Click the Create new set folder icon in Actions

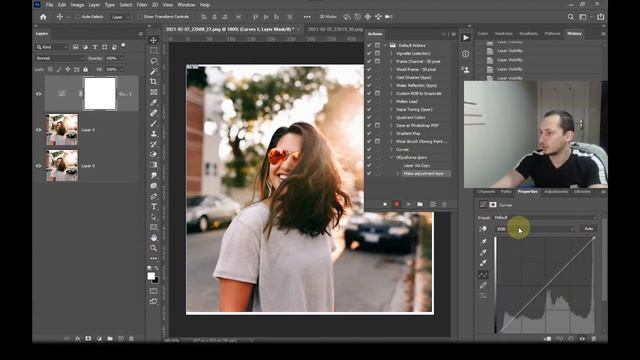pyautogui.click(x=420, y=204)
